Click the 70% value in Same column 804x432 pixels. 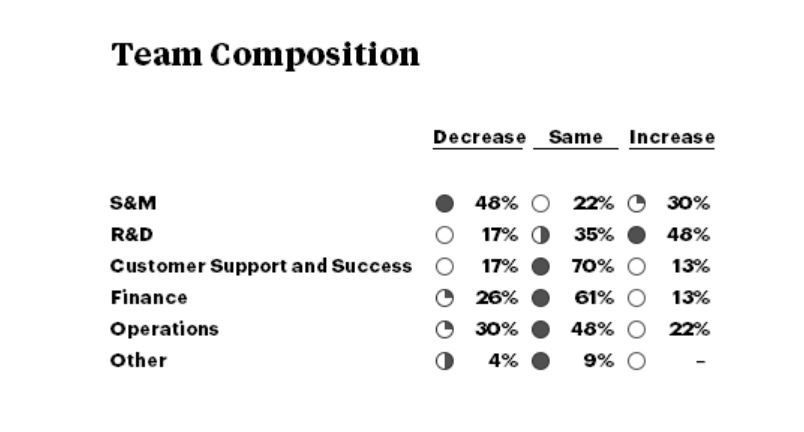[593, 266]
